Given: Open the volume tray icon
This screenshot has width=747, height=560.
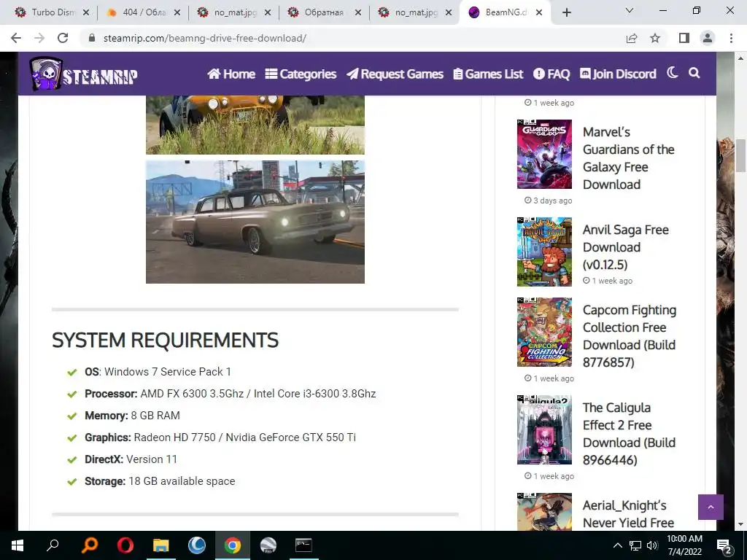Looking at the screenshot, I should [652, 545].
